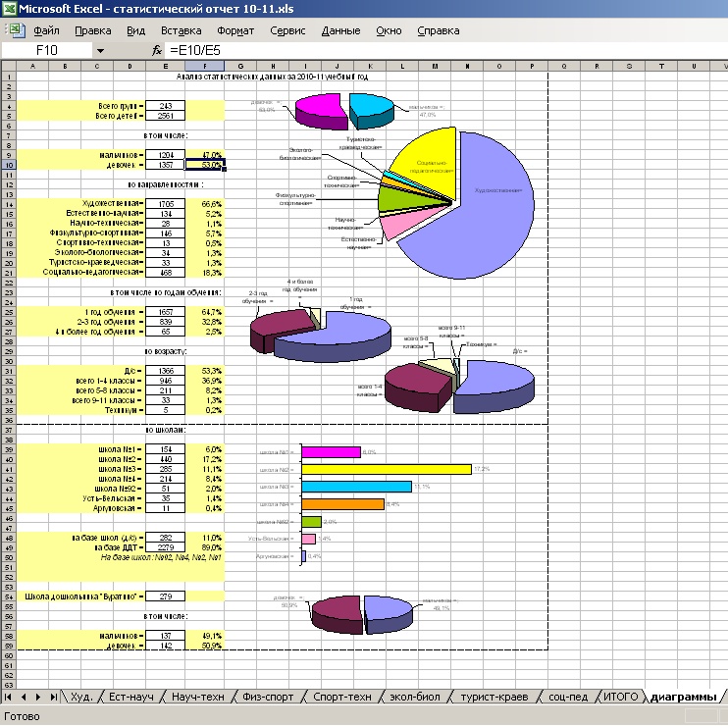Screen dimensions: 728x726
Task: Switch to the Худ. sheet tab
Action: [x=81, y=697]
